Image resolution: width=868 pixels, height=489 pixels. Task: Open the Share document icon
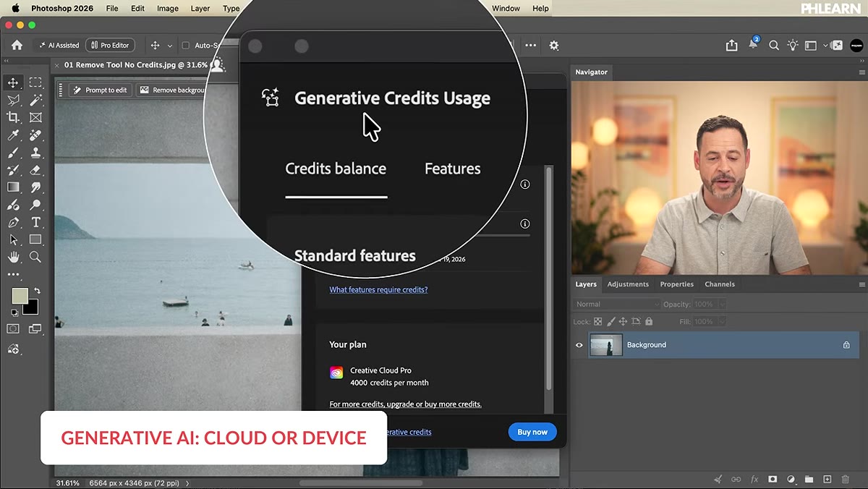[732, 45]
